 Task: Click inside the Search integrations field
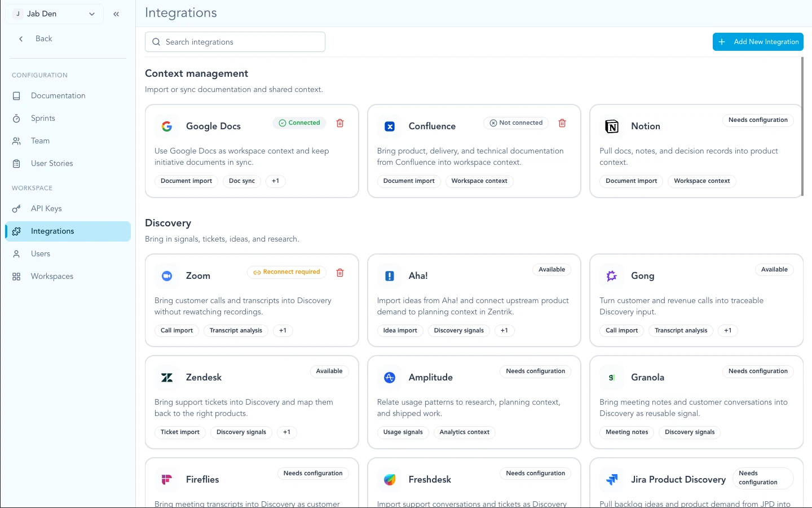(235, 42)
